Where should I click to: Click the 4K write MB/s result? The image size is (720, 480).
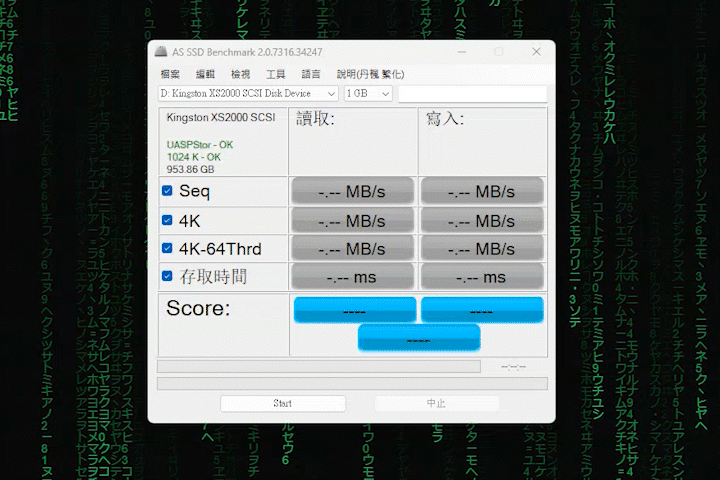coord(482,220)
